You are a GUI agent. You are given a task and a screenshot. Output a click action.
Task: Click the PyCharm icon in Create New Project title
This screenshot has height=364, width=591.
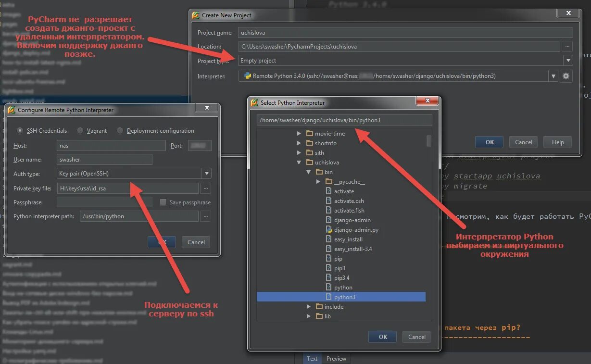click(196, 15)
